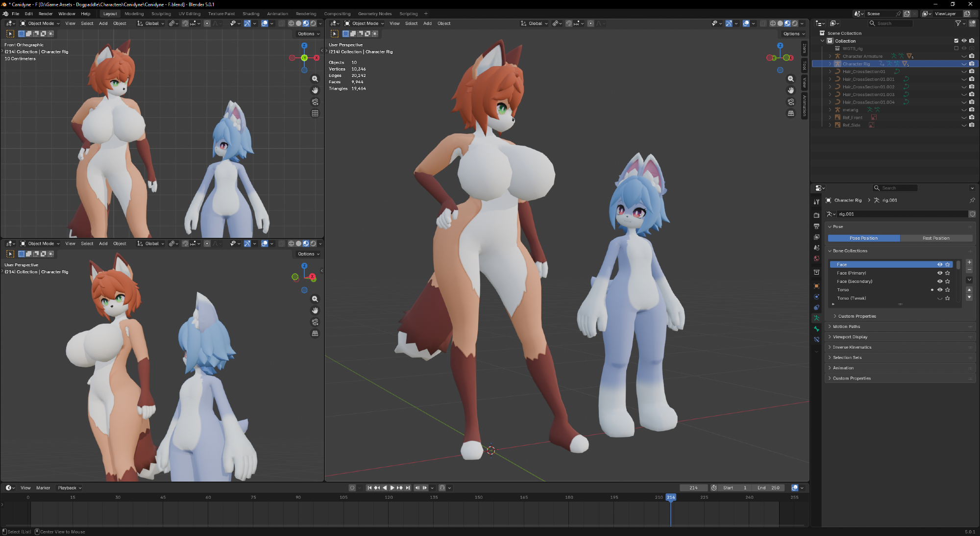Play animation forward in timeline
This screenshot has width=980, height=536.
coord(392,488)
